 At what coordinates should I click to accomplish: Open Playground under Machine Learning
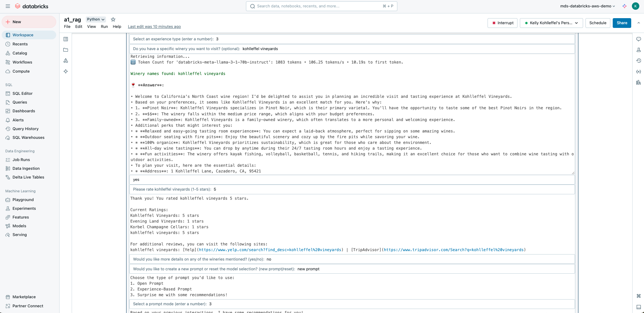29,200
